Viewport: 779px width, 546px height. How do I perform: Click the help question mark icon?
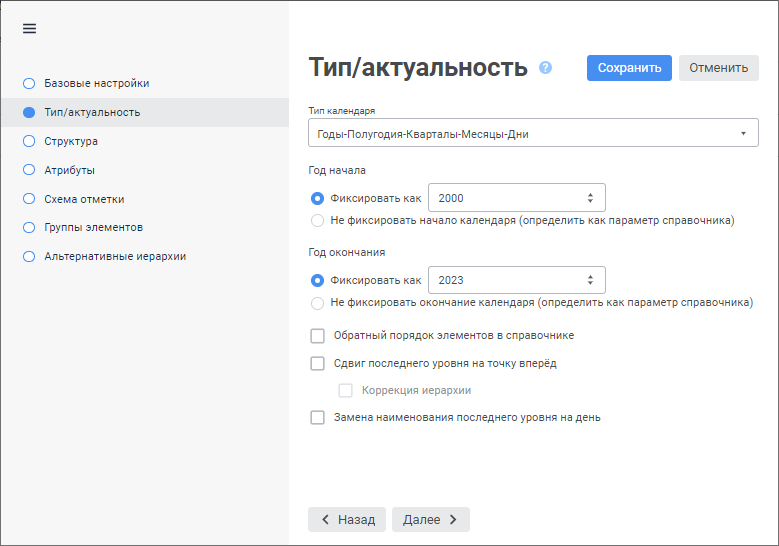545,68
